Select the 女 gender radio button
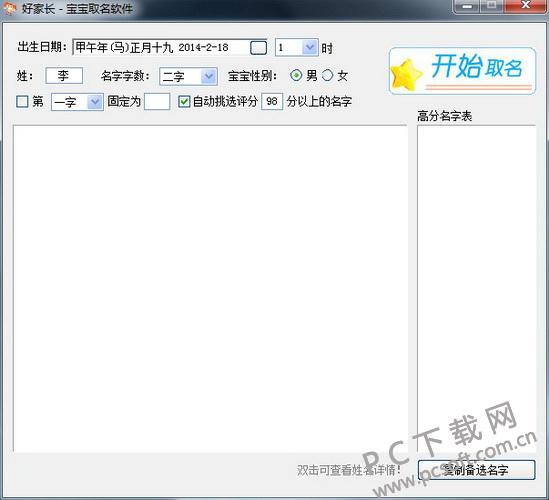549x500 pixels. pyautogui.click(x=327, y=75)
